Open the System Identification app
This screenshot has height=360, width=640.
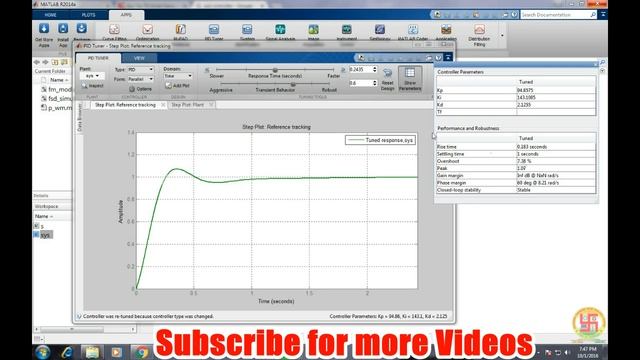coord(247,32)
